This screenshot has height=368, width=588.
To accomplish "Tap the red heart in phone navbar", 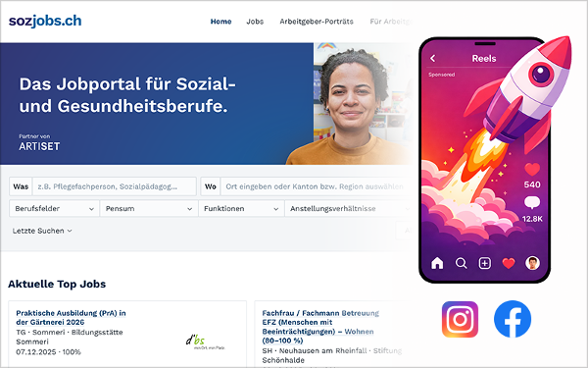I will pyautogui.click(x=509, y=263).
